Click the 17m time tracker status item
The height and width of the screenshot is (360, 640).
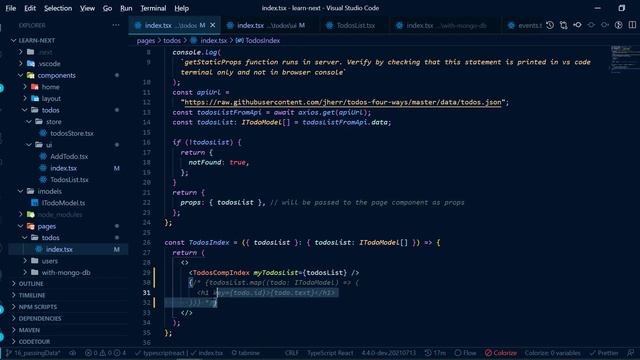coord(435,353)
